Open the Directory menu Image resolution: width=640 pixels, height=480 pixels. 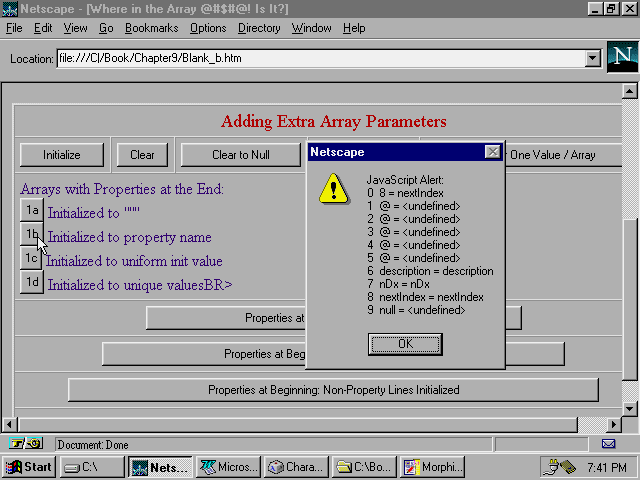point(259,28)
